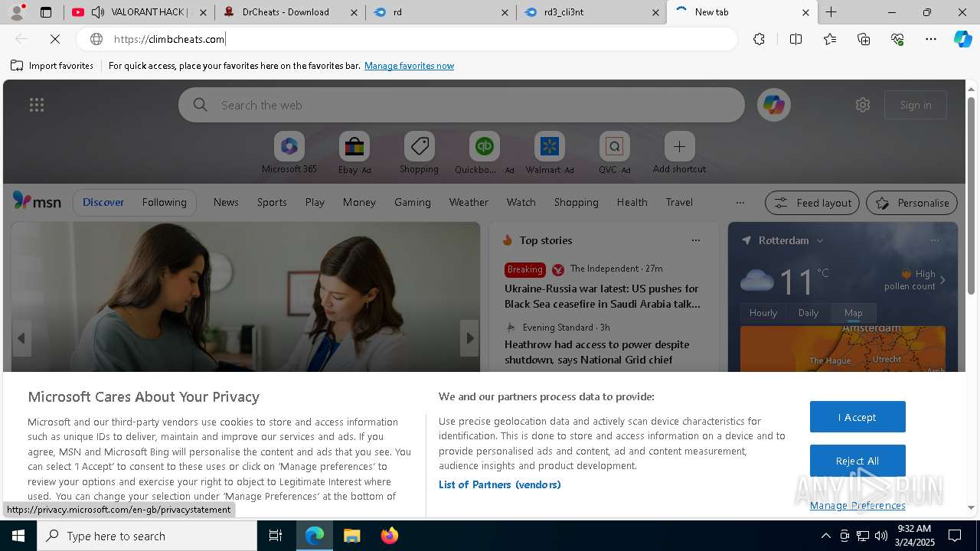Open weather card more options
Image resolution: width=980 pixels, height=551 pixels.
(934, 240)
